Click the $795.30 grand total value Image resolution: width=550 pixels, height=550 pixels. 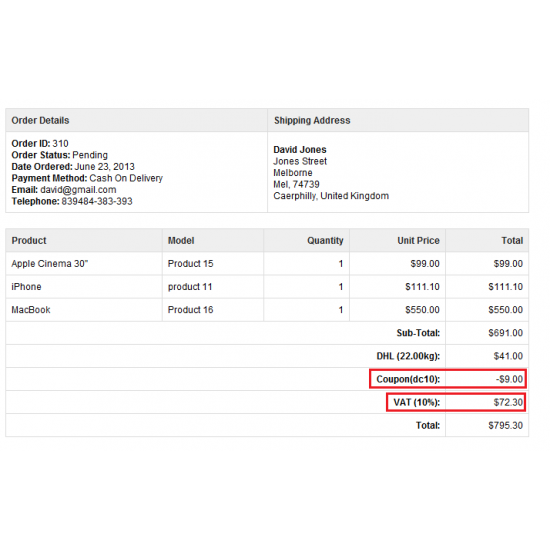[x=506, y=425]
